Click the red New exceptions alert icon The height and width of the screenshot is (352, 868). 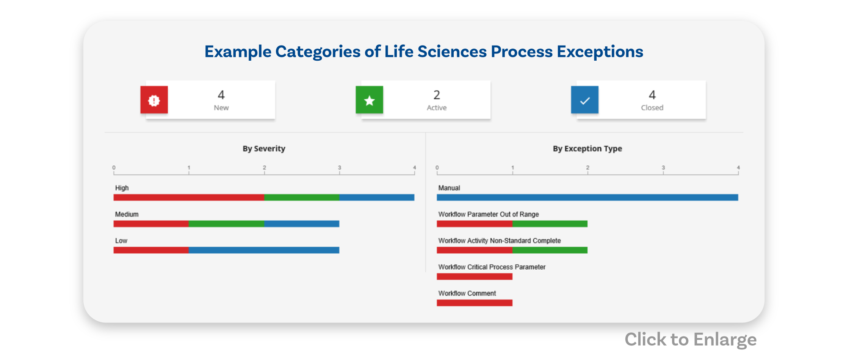tap(154, 100)
